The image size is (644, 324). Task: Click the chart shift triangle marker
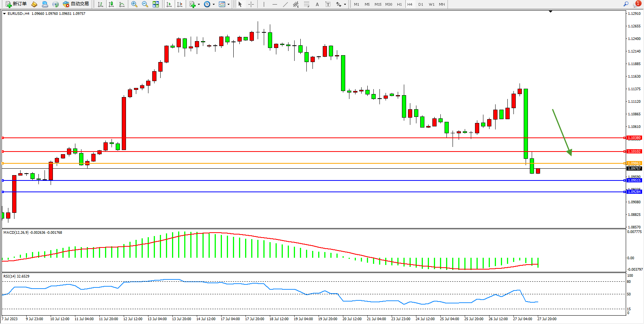(x=550, y=12)
